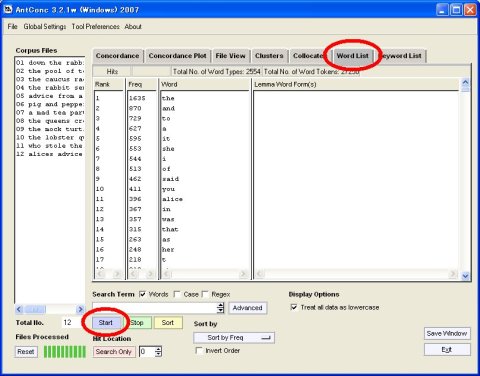
Task: Open the Tool Preferences menu
Action: (x=95, y=26)
